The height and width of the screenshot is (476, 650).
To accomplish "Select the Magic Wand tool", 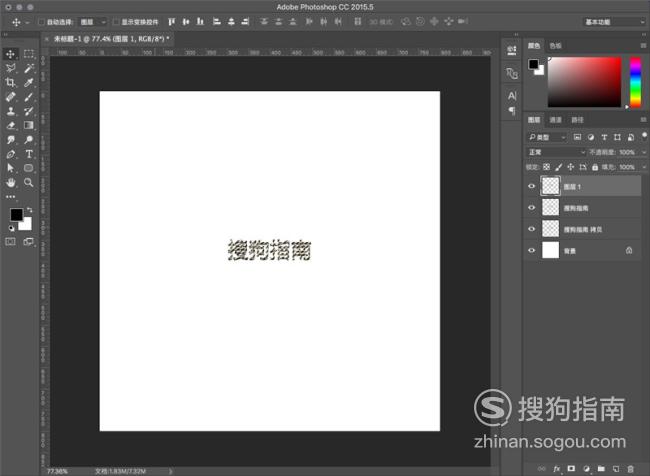I will (x=29, y=68).
